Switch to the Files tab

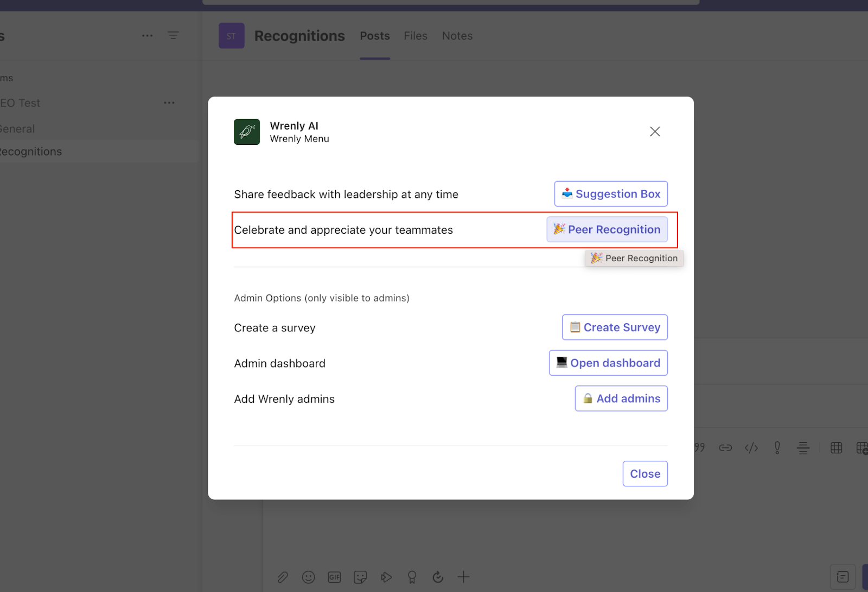416,36
